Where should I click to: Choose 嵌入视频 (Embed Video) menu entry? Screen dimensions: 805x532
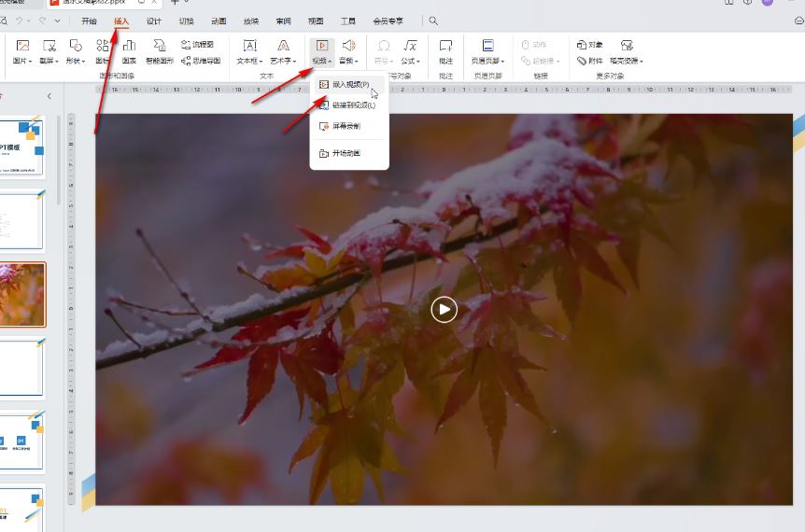click(350, 84)
